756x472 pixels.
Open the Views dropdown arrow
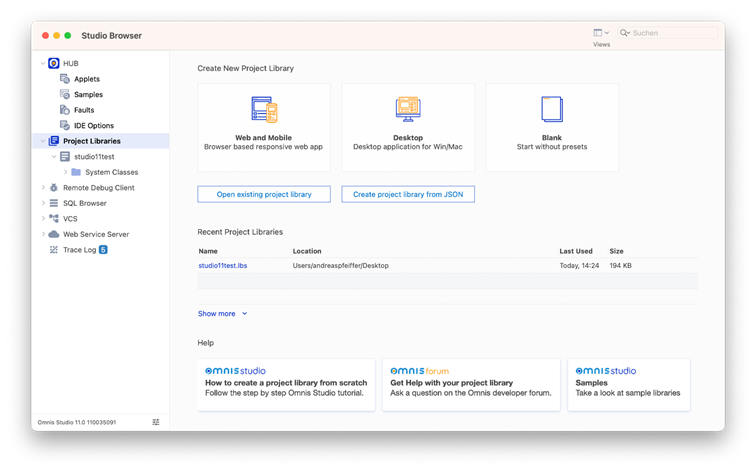(607, 33)
